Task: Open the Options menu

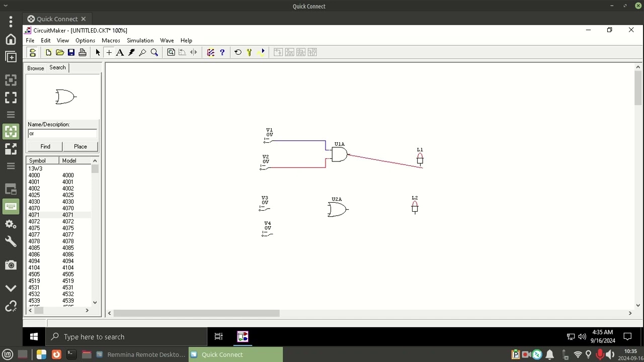Action: tap(85, 40)
